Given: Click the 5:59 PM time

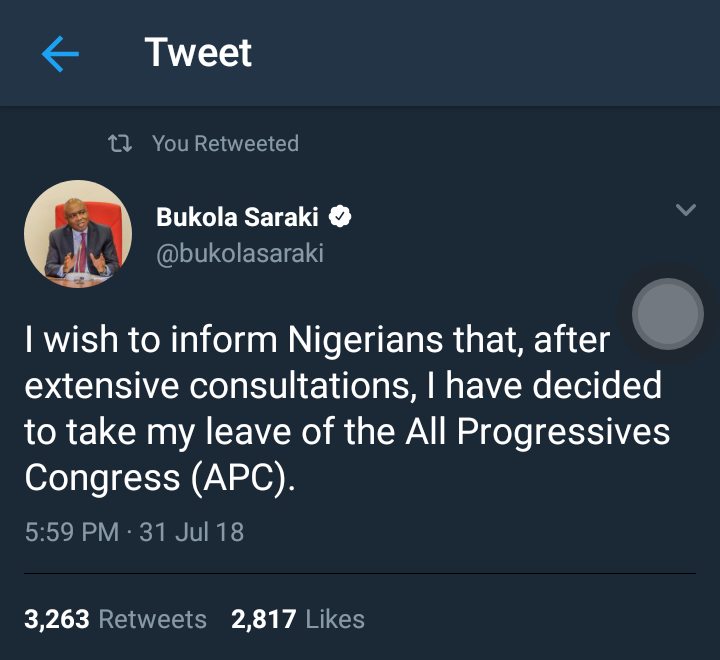Looking at the screenshot, I should point(72,531).
